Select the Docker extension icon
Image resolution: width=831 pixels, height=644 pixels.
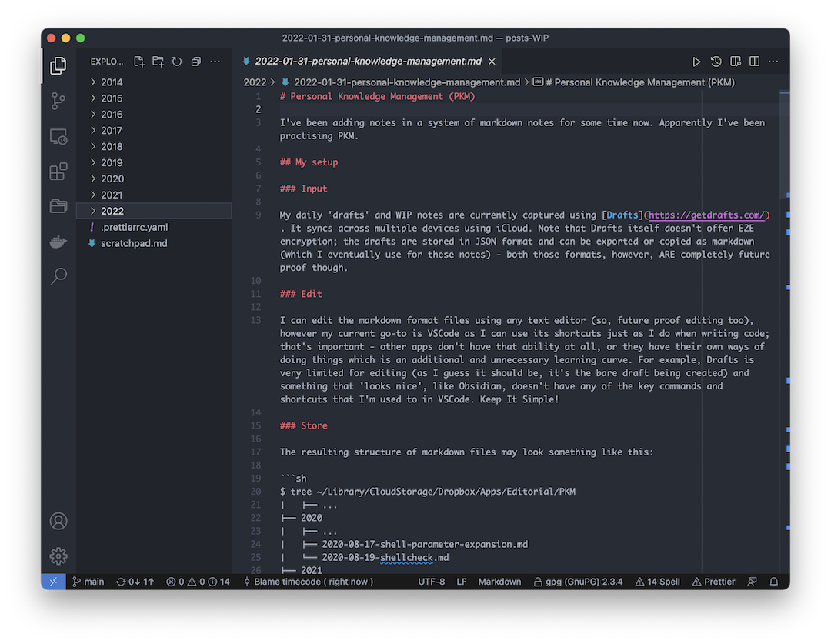coord(58,241)
